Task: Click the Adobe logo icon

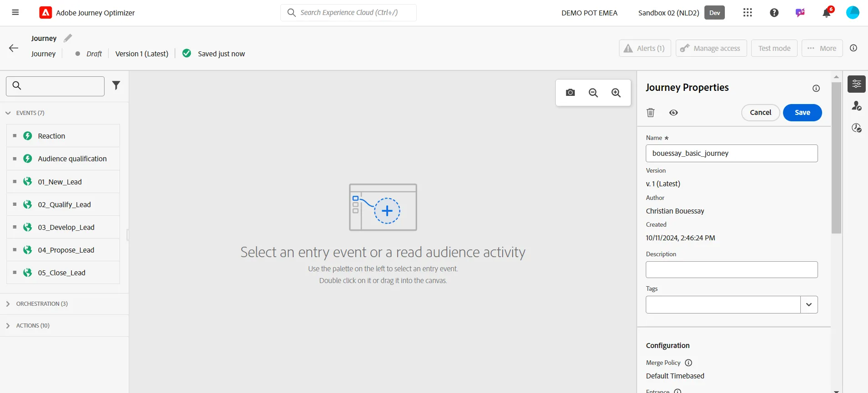Action: point(45,13)
